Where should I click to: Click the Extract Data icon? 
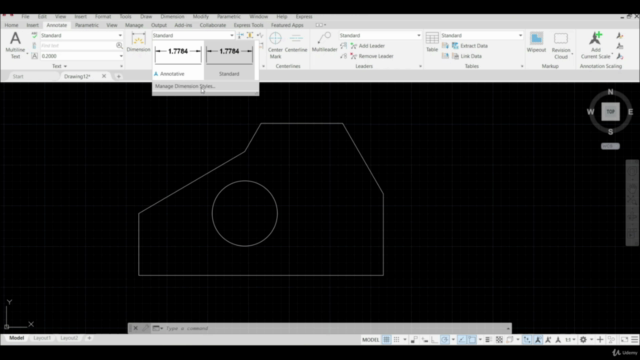point(455,46)
